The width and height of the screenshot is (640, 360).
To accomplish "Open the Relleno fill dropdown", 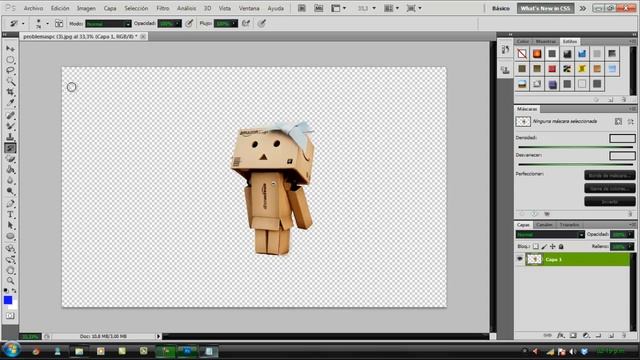I will [x=631, y=247].
